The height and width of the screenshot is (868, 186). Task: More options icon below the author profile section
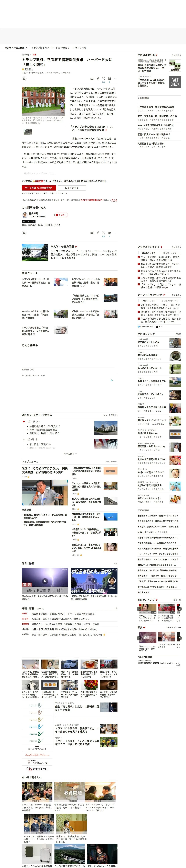pos(115,233)
